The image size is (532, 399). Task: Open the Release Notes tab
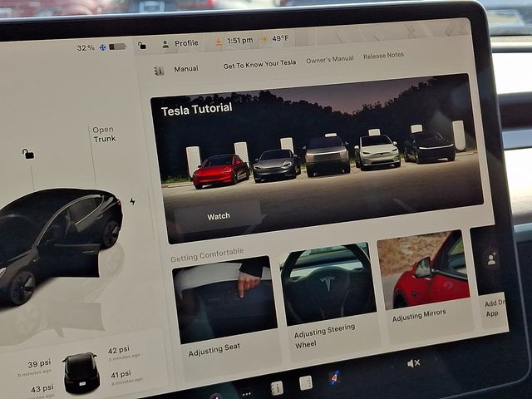pyautogui.click(x=383, y=56)
